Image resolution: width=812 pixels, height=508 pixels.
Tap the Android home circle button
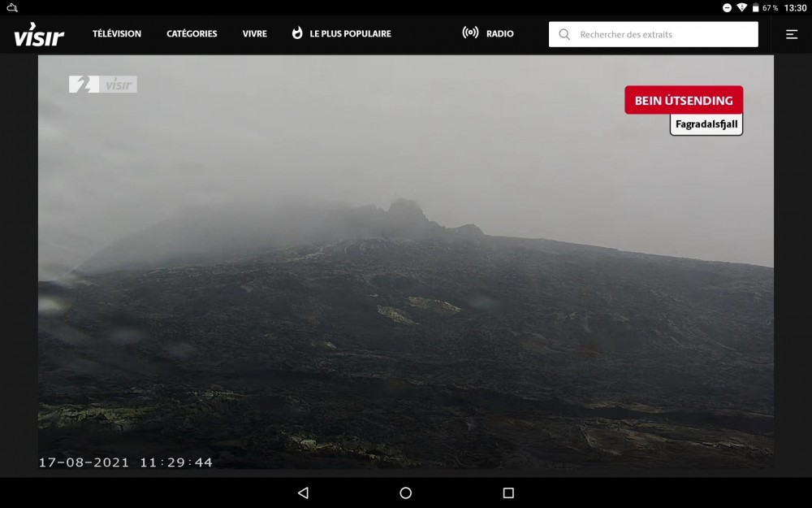pyautogui.click(x=405, y=493)
